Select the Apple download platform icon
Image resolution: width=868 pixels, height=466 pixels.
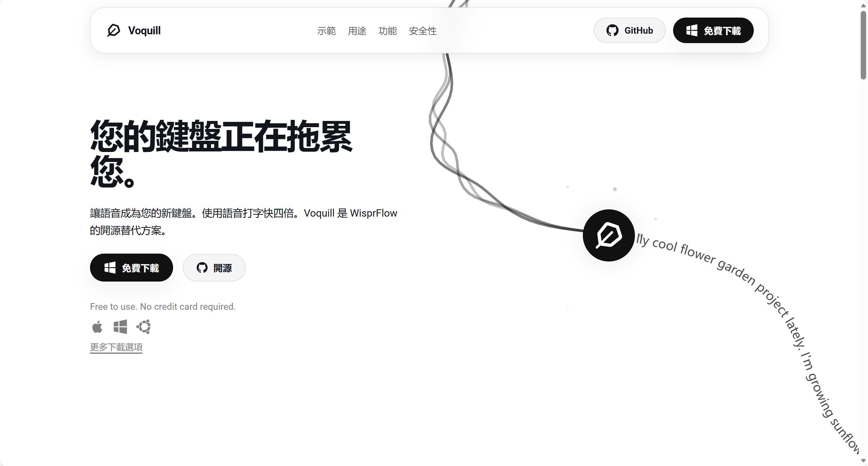coord(97,326)
